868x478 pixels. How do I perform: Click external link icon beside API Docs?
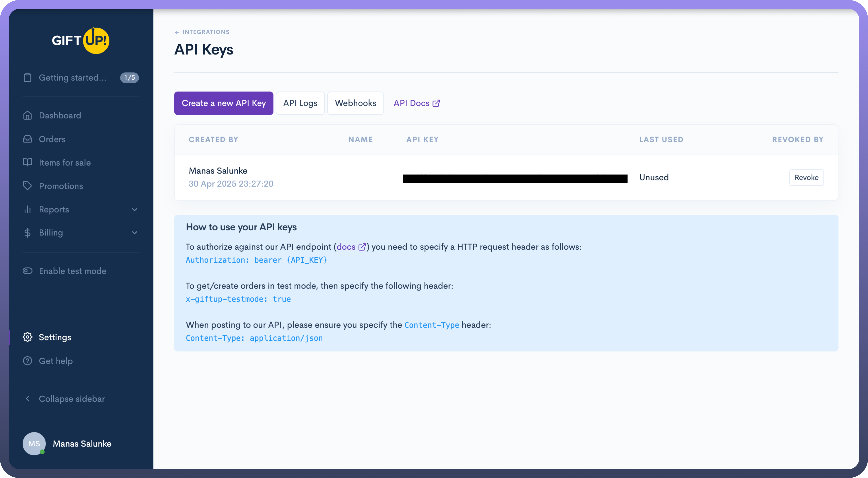point(436,103)
